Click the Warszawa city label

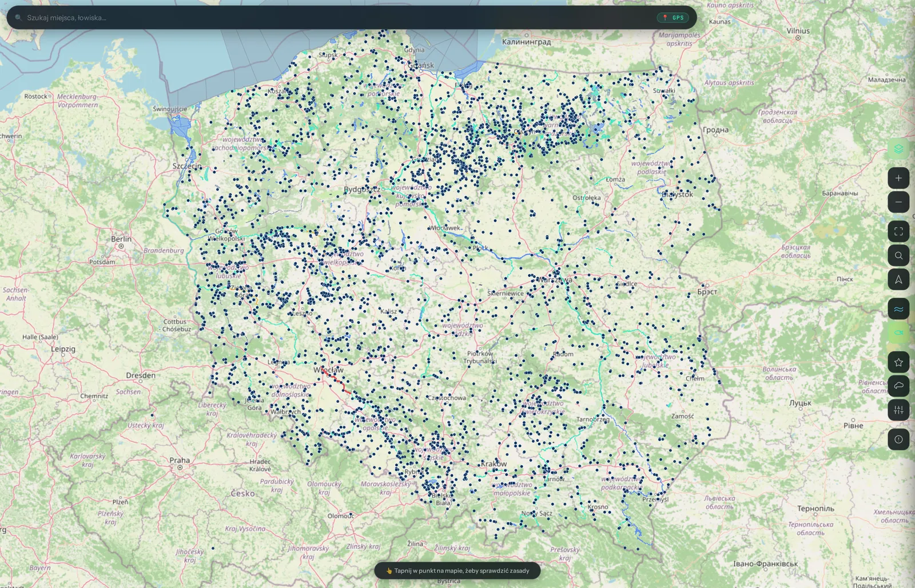point(555,280)
